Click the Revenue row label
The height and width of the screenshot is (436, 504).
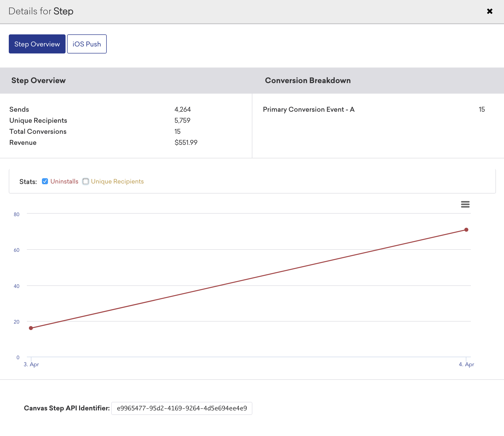point(23,143)
